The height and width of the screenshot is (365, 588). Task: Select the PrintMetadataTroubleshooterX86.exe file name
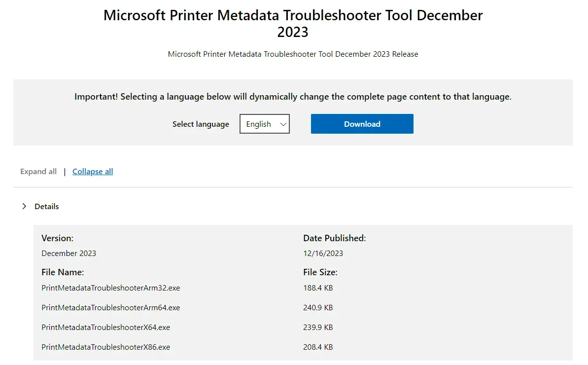(x=106, y=347)
